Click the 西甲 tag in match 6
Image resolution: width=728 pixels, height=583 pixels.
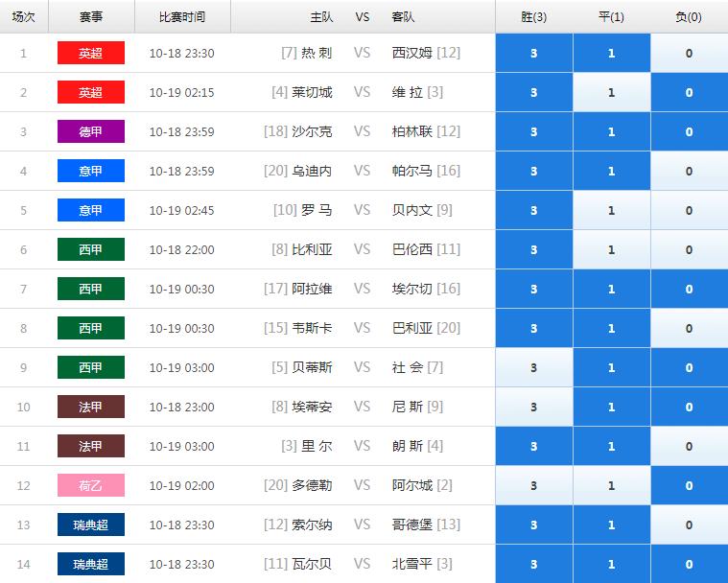(x=91, y=249)
